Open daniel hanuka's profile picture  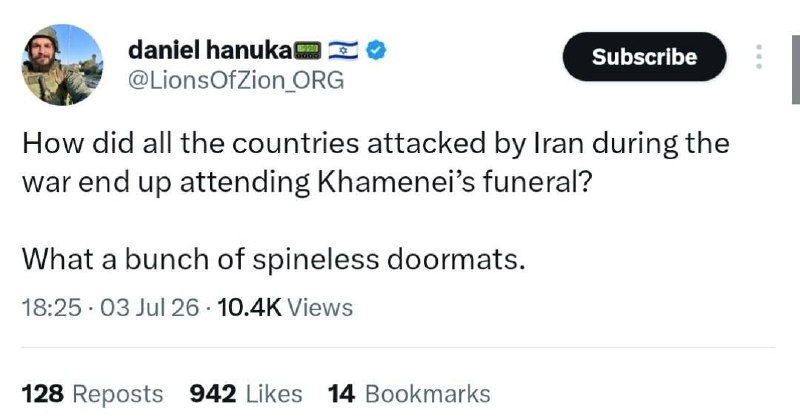(62, 65)
